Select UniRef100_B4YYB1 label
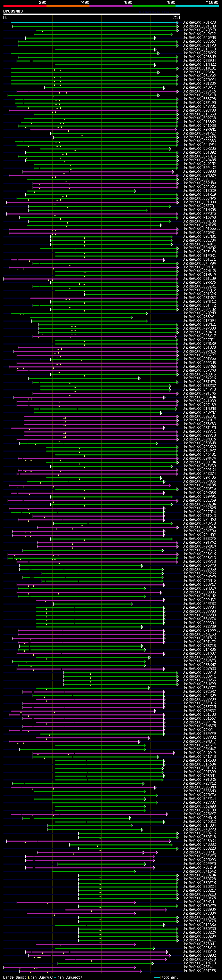 [199, 106]
